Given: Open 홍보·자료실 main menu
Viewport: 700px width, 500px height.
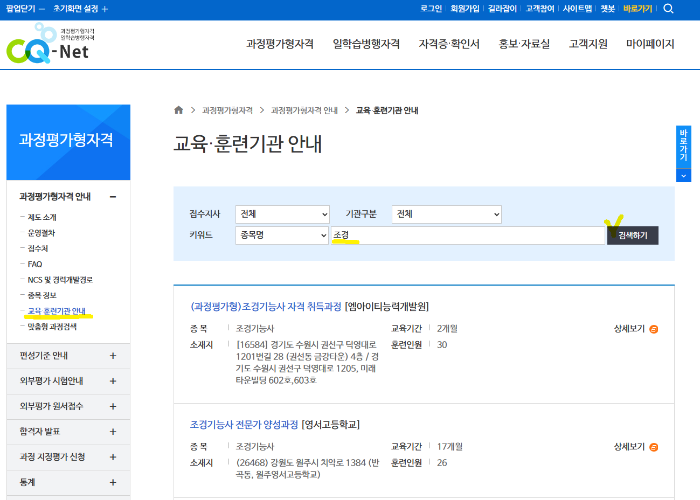Looking at the screenshot, I should click(524, 44).
